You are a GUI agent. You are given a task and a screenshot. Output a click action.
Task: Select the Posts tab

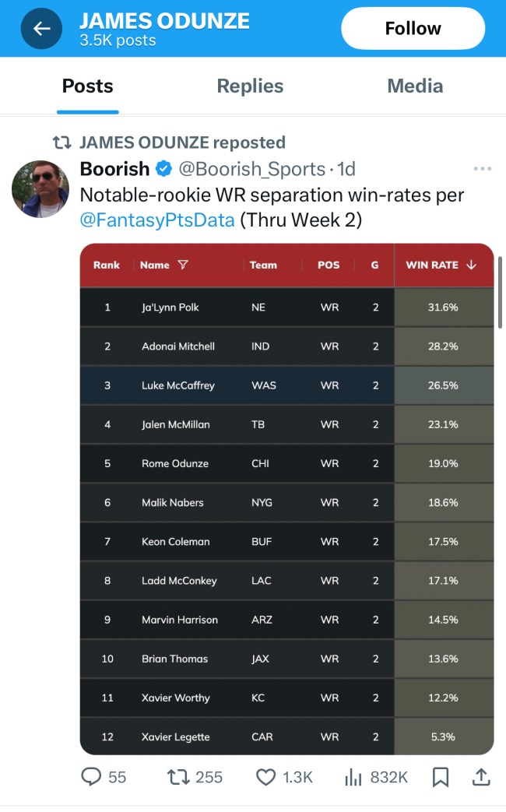pyautogui.click(x=88, y=86)
